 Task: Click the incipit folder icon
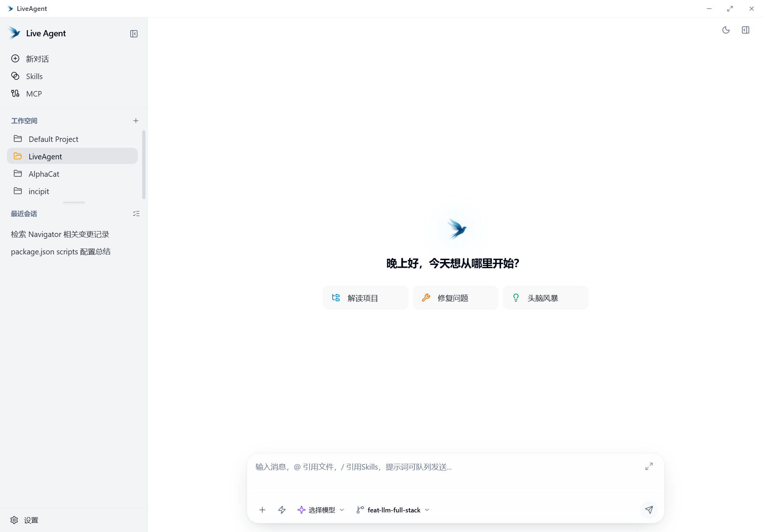click(18, 191)
